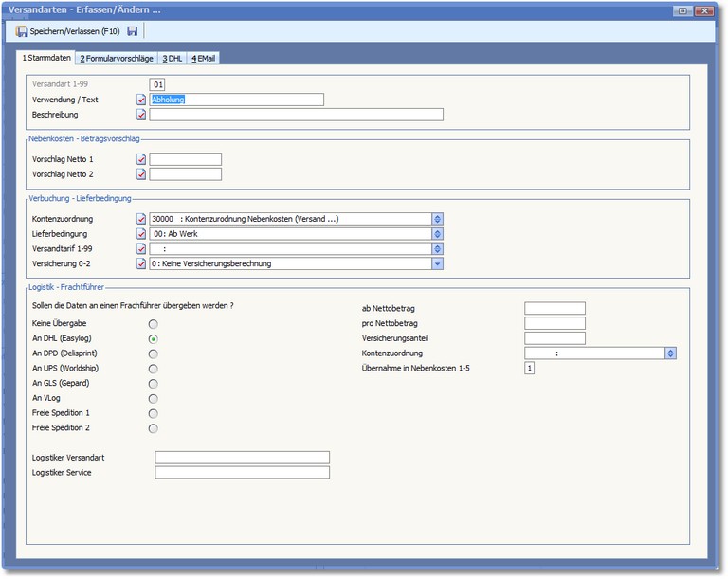Click the edit icon next to Verwendung / Text
Screen dimensions: 728x579
click(142, 100)
